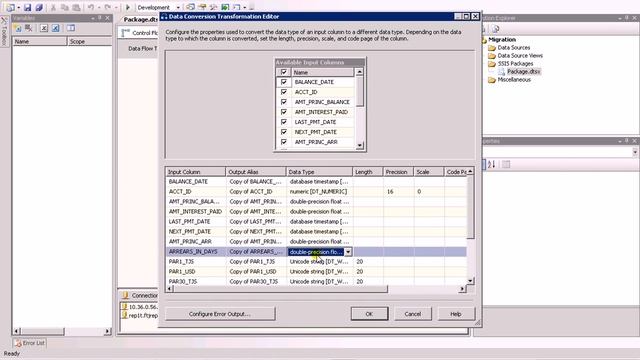Viewport: 640px width, 360px height.
Task: Pin the Variables panel with auto-hide icon
Action: [100, 18]
